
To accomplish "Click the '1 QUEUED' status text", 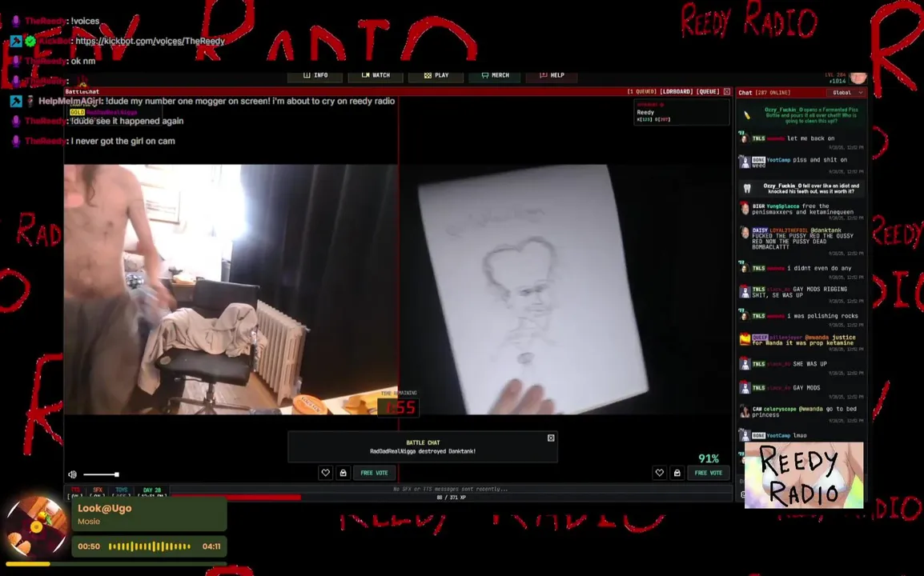I will click(x=641, y=92).
